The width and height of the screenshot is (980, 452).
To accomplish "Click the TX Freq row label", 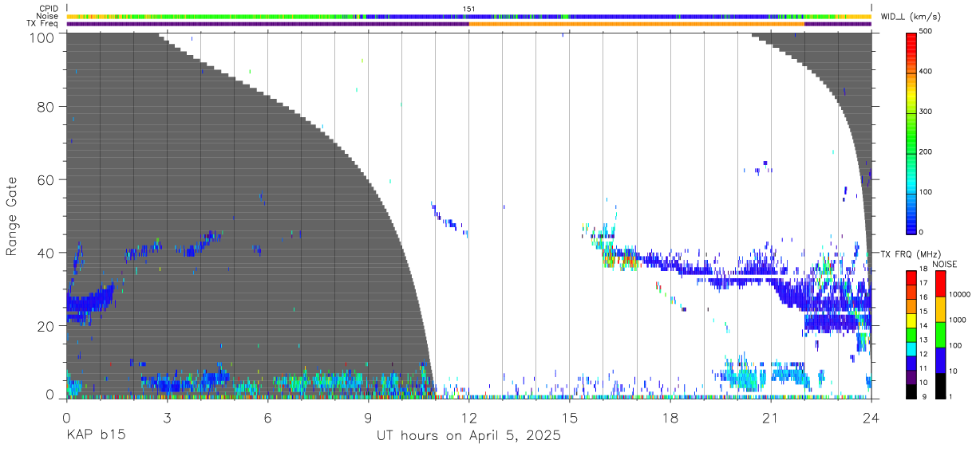I will coord(42,23).
